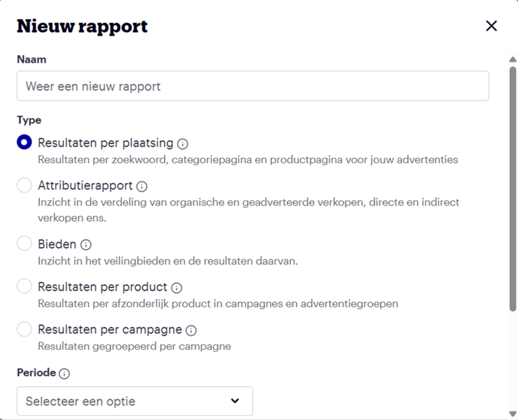This screenshot has height=420, width=518.
Task: Click the info icon next to Attributierapport
Action: tap(142, 186)
